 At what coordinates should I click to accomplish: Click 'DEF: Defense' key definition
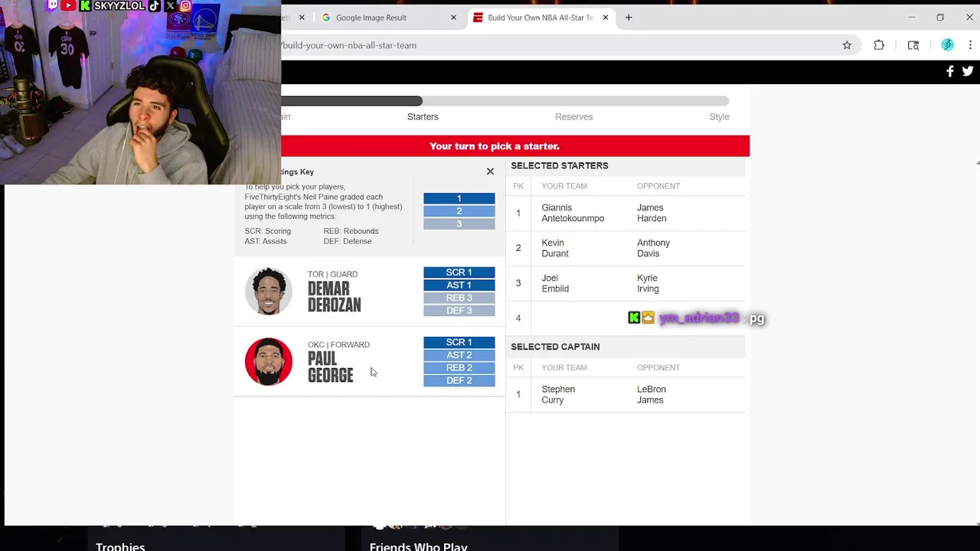coord(348,241)
